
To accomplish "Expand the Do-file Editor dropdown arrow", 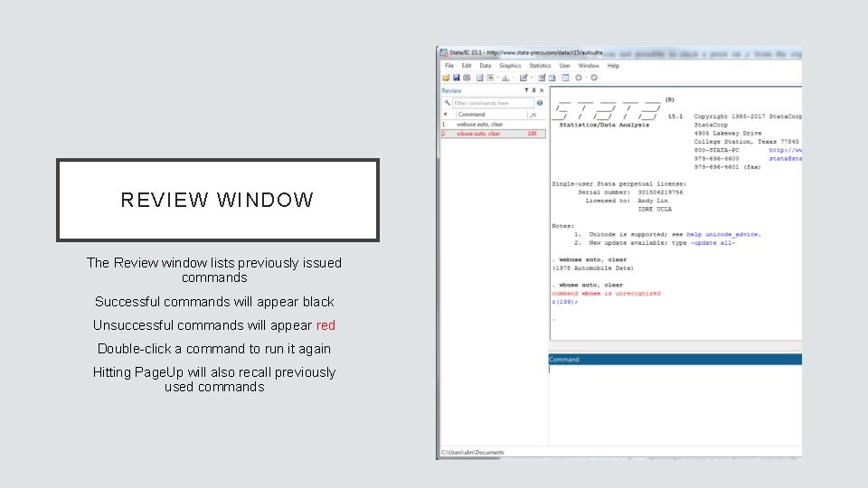I will point(532,78).
